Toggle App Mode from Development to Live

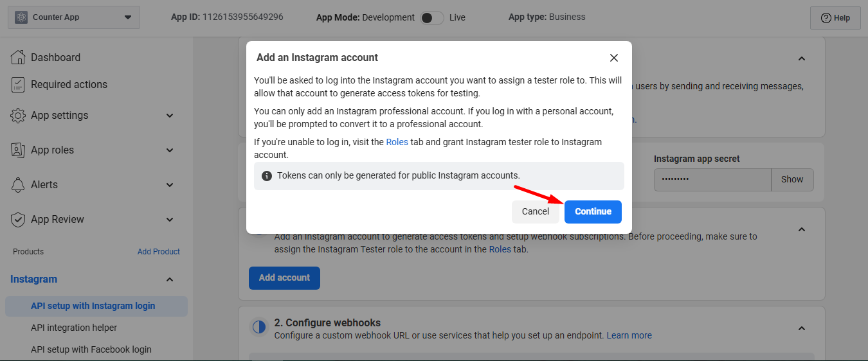(x=432, y=17)
